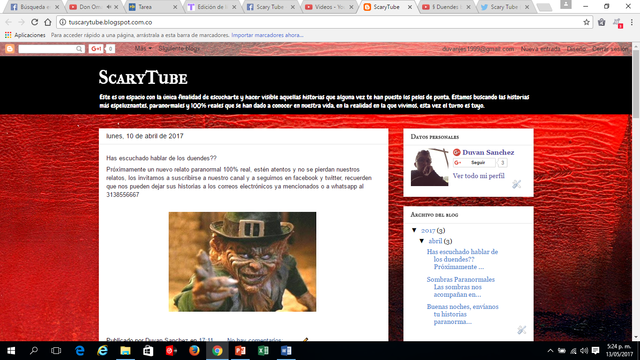Click Importar marcadores ahora link
This screenshot has height=360, width=640.
[267, 35]
